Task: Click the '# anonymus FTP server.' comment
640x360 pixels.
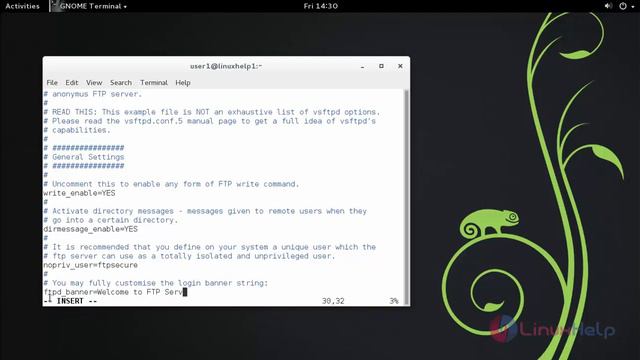Action: pos(93,94)
